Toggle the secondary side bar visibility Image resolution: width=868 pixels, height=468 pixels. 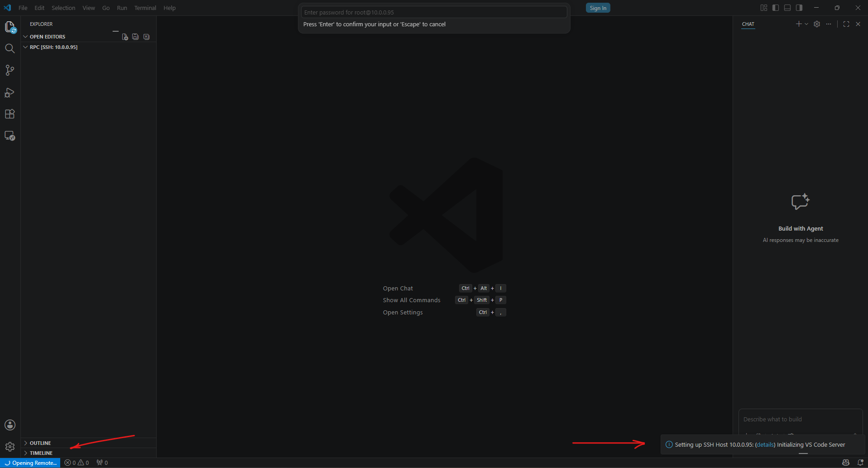click(x=799, y=8)
